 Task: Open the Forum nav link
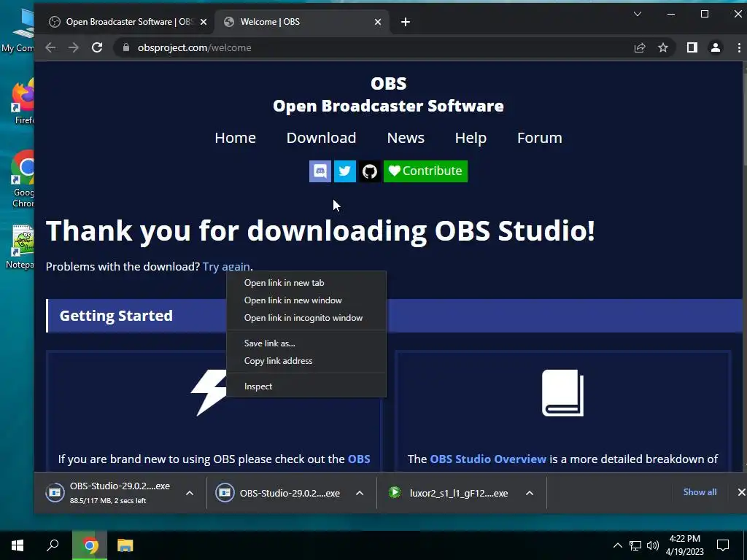point(540,138)
